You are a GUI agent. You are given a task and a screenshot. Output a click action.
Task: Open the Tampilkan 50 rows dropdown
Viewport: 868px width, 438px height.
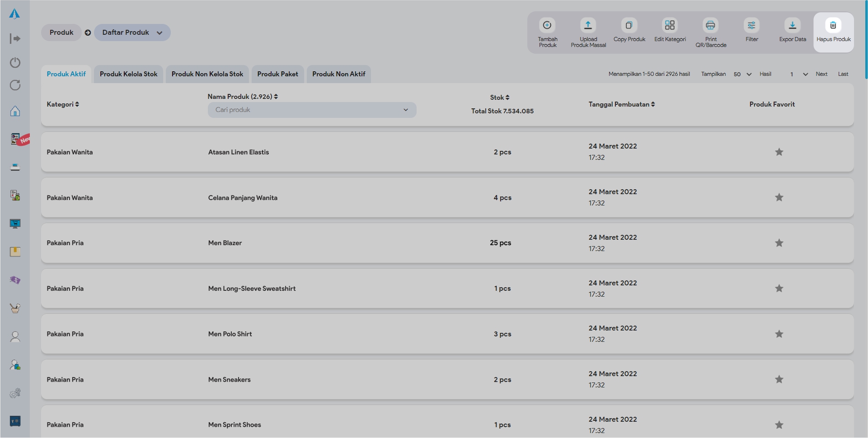(x=742, y=74)
